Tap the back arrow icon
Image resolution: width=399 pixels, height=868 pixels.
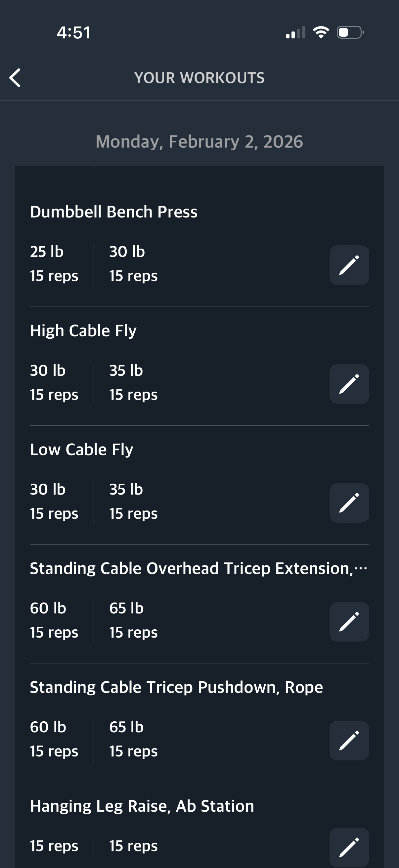(15, 78)
